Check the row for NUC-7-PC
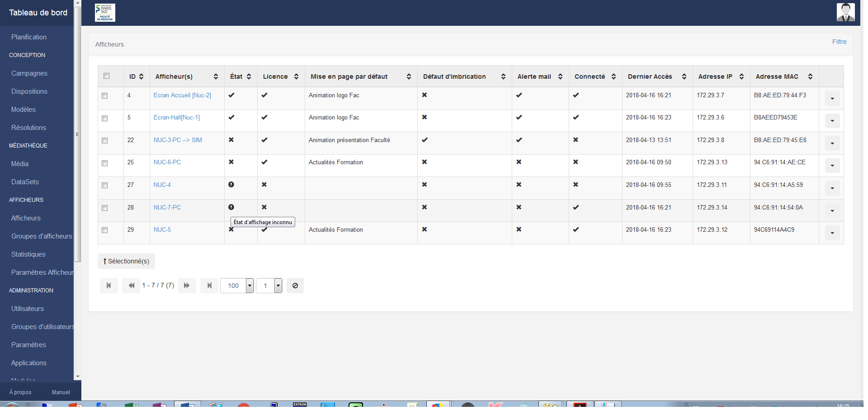Screen dimensions: 868x420 [x=105, y=208]
